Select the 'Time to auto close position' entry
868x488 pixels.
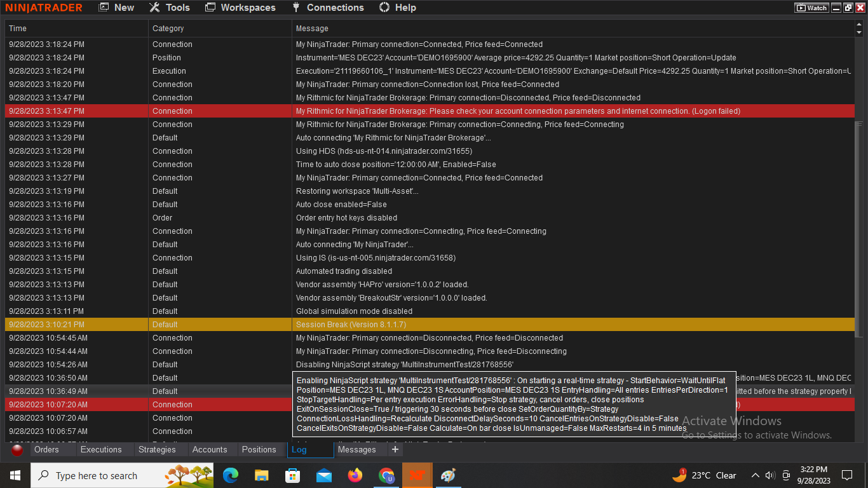click(396, 165)
